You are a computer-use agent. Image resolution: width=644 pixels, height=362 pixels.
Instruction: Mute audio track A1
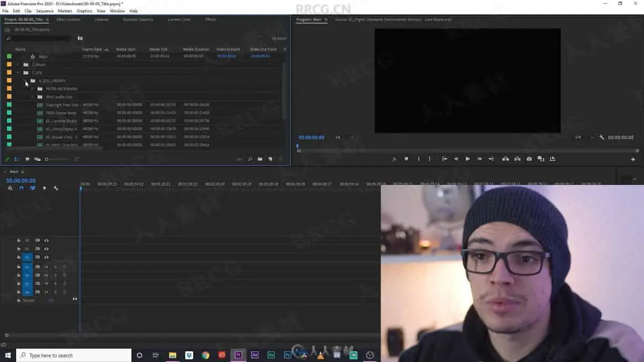coord(47,267)
